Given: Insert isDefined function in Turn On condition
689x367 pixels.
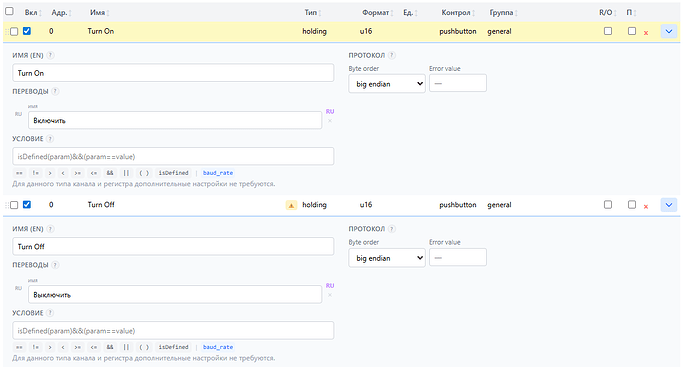Looking at the screenshot, I should pos(174,173).
